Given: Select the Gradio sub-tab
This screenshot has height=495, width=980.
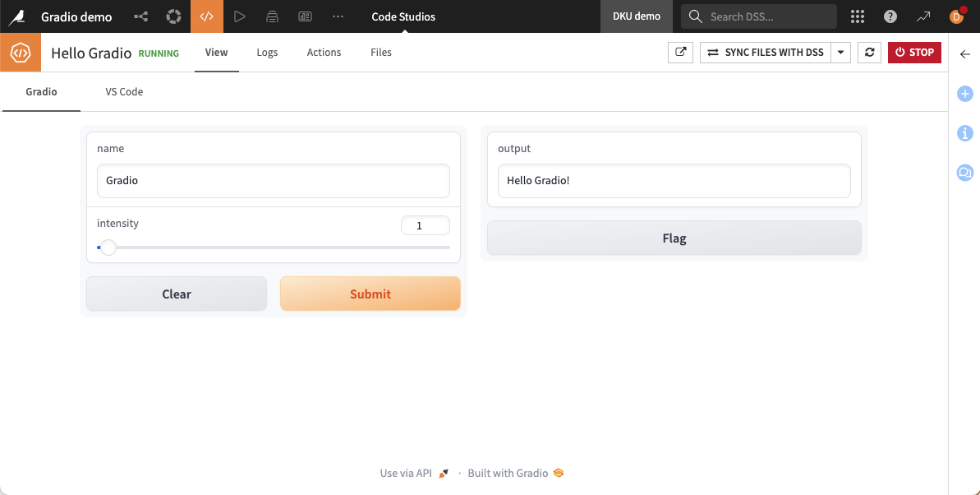Looking at the screenshot, I should click(x=41, y=92).
